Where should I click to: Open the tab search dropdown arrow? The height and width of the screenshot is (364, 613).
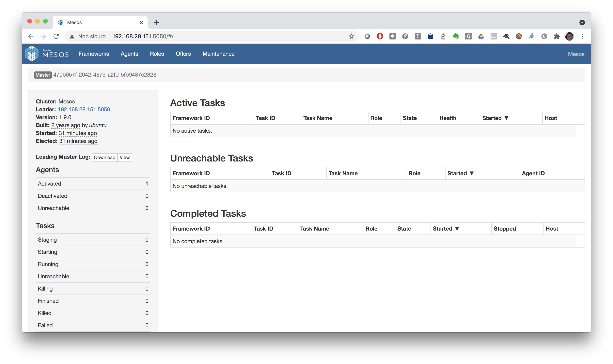pos(582,23)
